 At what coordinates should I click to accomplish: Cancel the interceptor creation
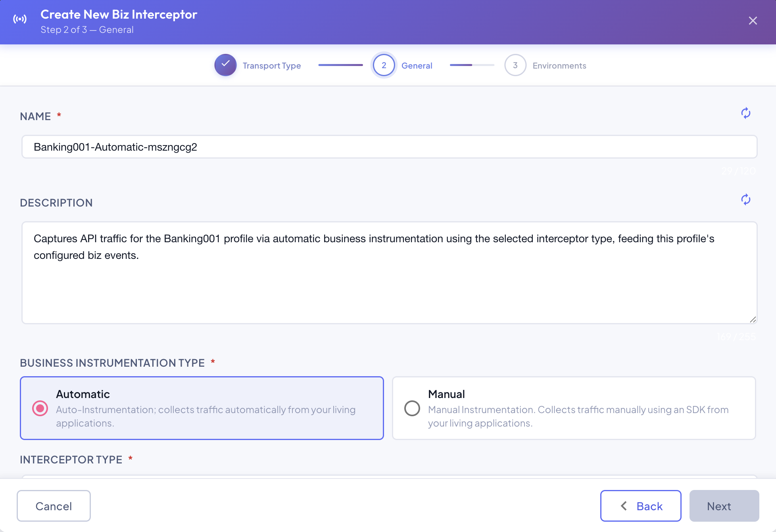tap(54, 506)
